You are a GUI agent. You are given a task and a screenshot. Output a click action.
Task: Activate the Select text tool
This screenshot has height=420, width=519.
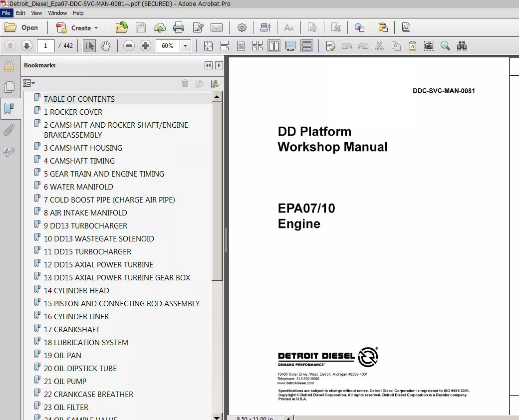pos(89,46)
